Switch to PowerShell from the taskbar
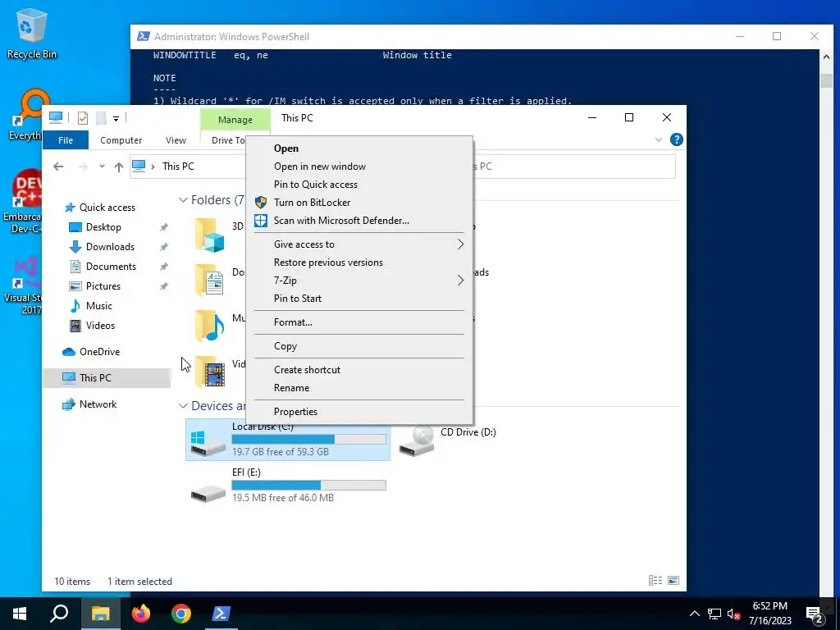 [x=221, y=614]
